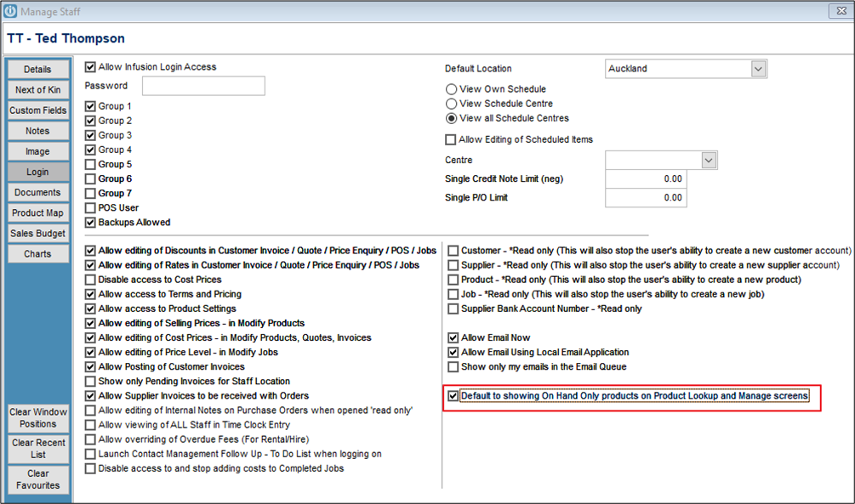The height and width of the screenshot is (504, 855).
Task: Check Show only my emails in Email Queue
Action: pos(453,367)
